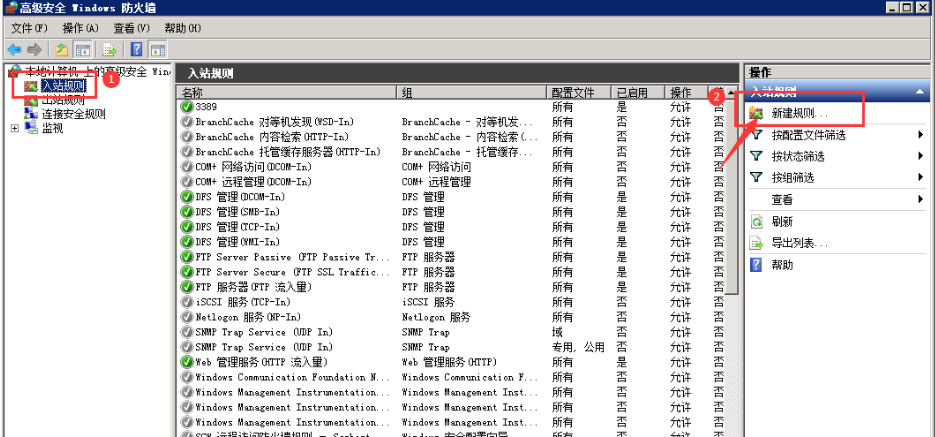Click the gray icon of COM+ 远程管理(DCOM-In)
The height and width of the screenshot is (437, 935).
pyautogui.click(x=187, y=182)
